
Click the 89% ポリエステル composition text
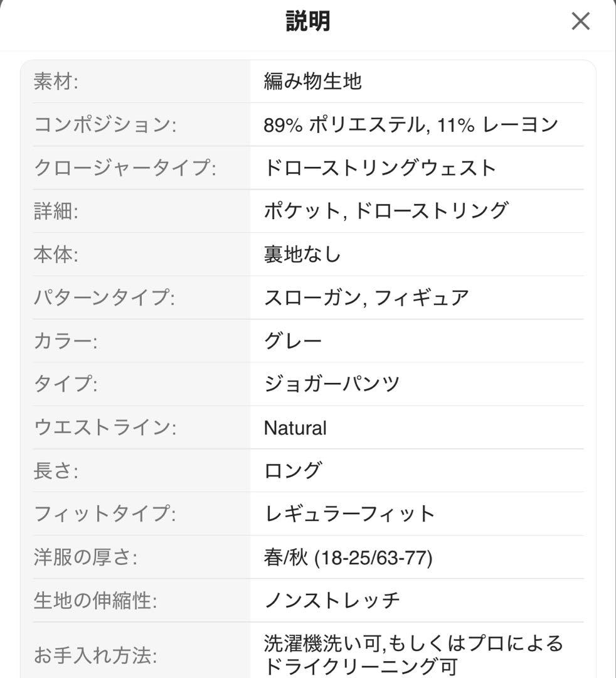coord(344,124)
